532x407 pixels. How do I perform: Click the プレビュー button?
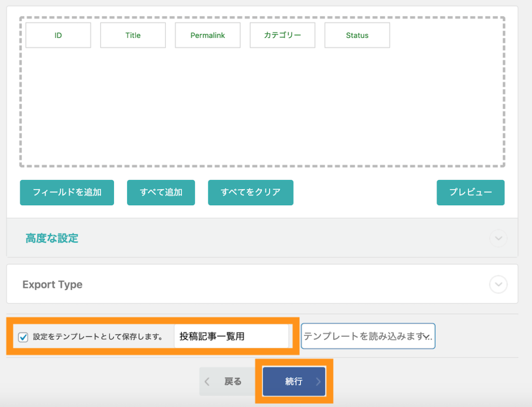pos(470,192)
